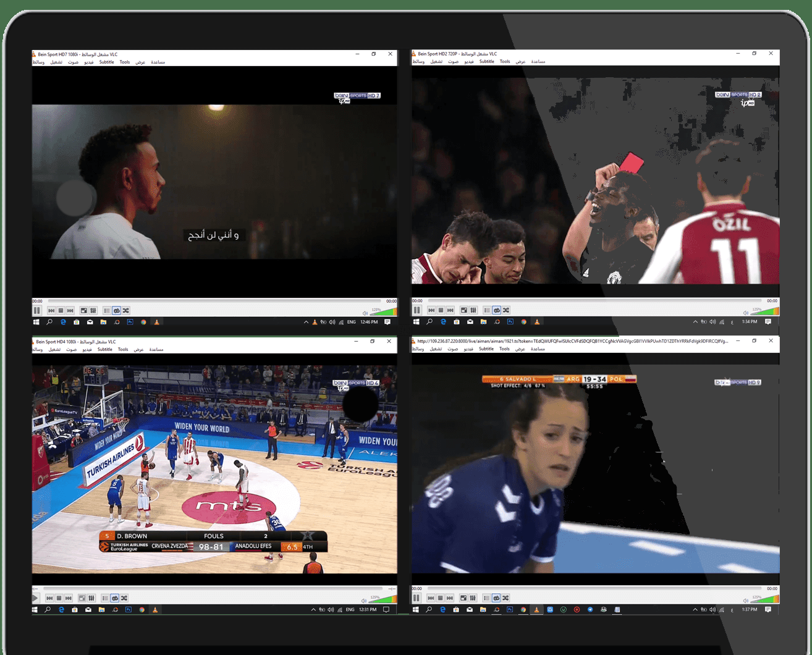Pause playback in the Bein Sport HD2 window
The height and width of the screenshot is (655, 812).
[417, 310]
